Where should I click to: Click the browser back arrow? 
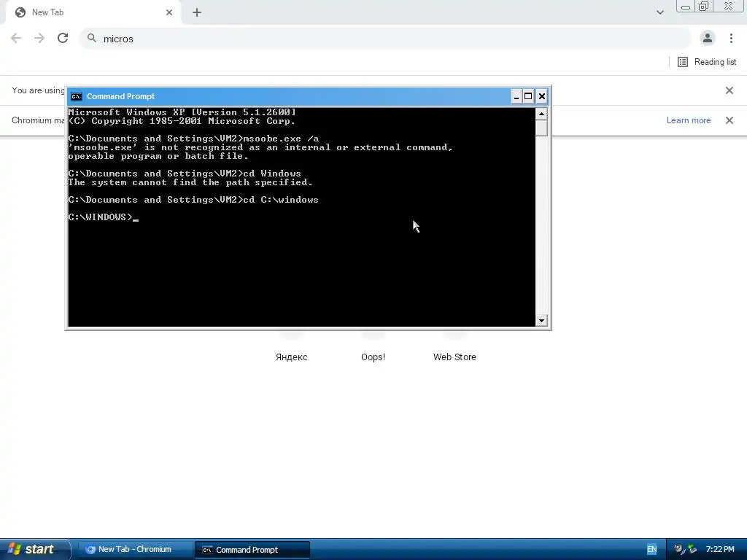click(16, 39)
